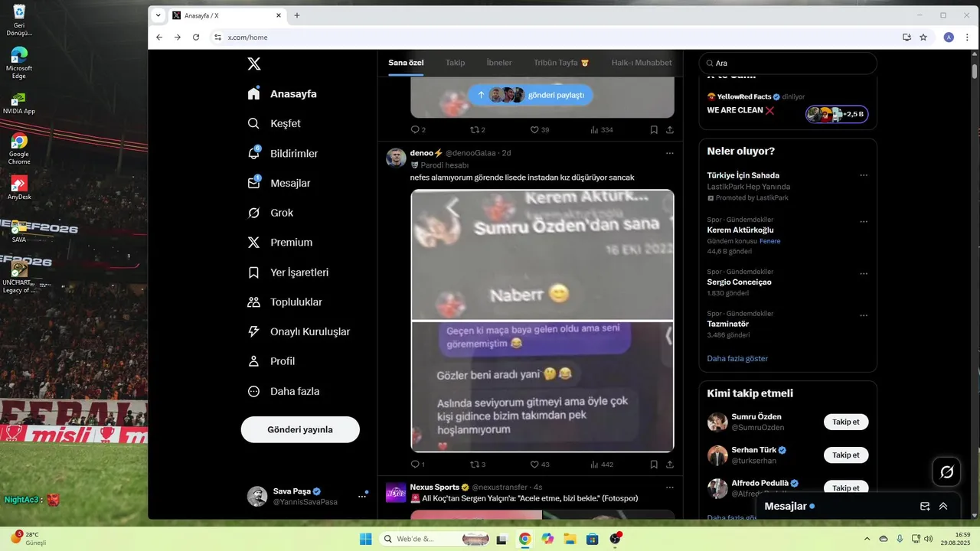Open Premium from sidebar
The width and height of the screenshot is (980, 551).
click(279, 243)
